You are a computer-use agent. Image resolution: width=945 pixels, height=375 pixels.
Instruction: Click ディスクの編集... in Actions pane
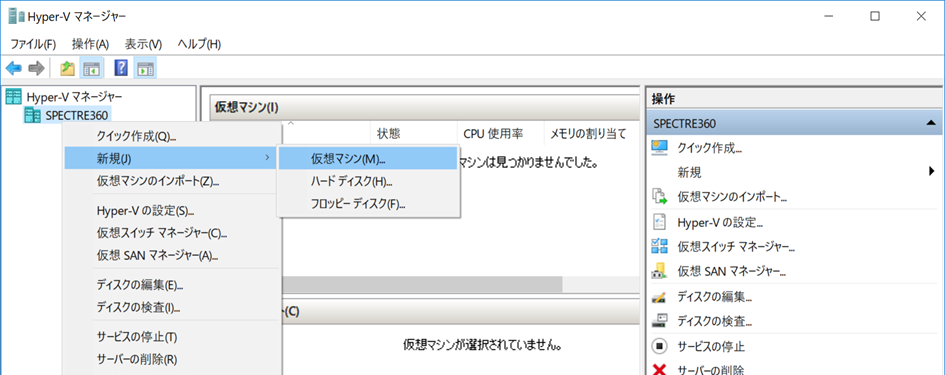pos(715,297)
